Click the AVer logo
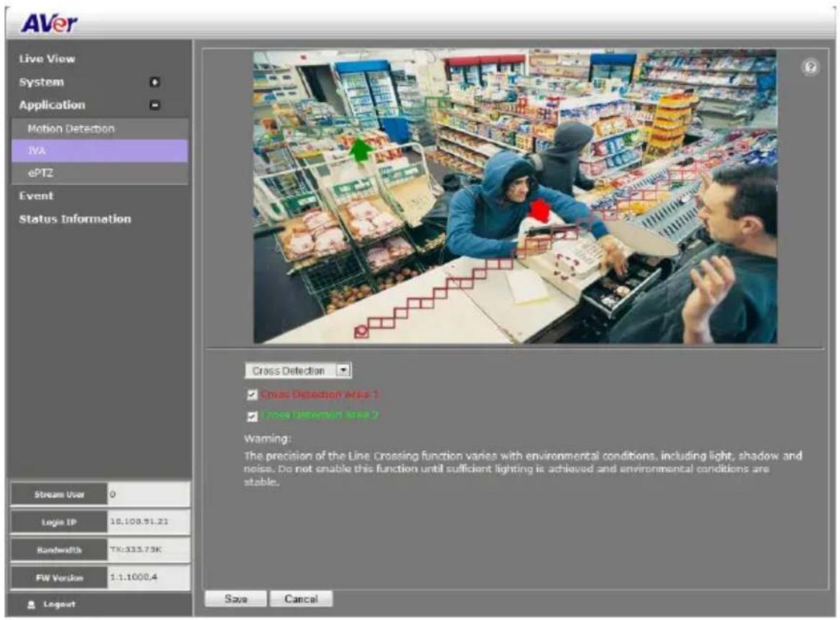Image resolution: width=840 pixels, height=620 pixels. 49,23
